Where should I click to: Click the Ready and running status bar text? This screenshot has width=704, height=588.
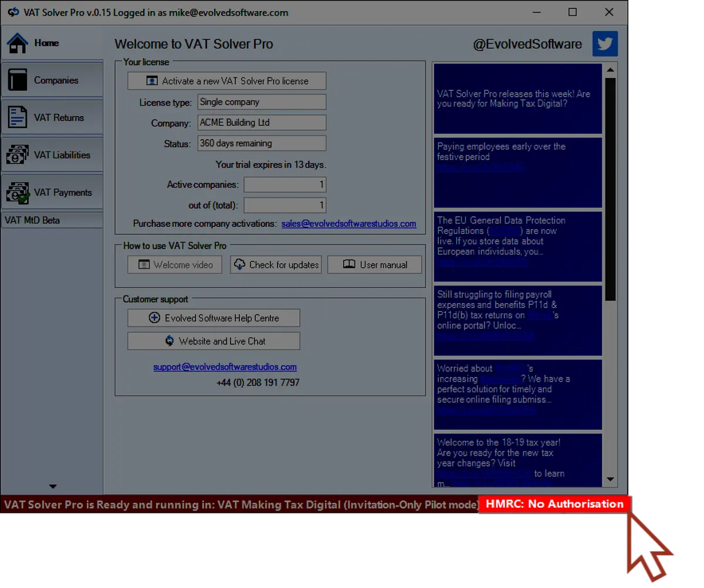(241, 504)
